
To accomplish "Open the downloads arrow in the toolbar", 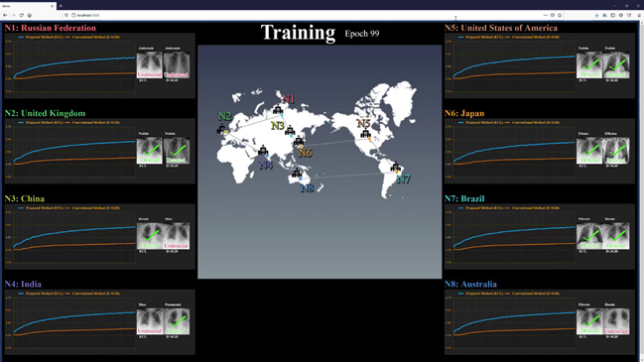I will point(596,15).
